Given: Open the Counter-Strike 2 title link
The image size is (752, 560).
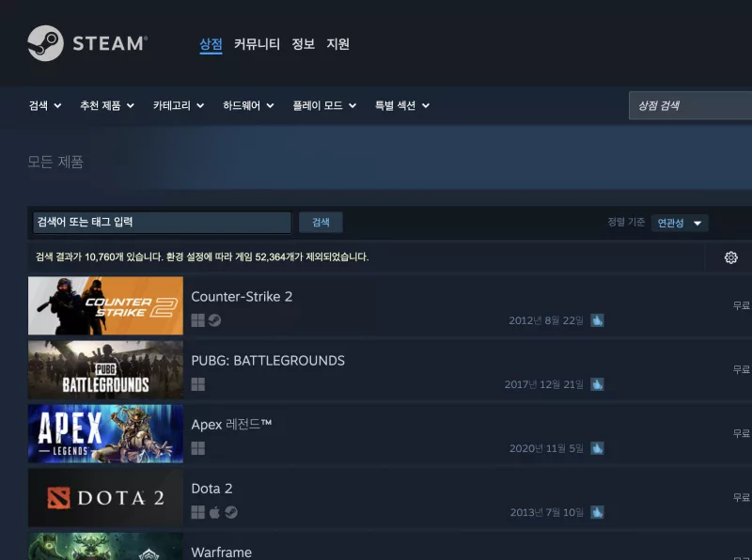Looking at the screenshot, I should point(242,297).
